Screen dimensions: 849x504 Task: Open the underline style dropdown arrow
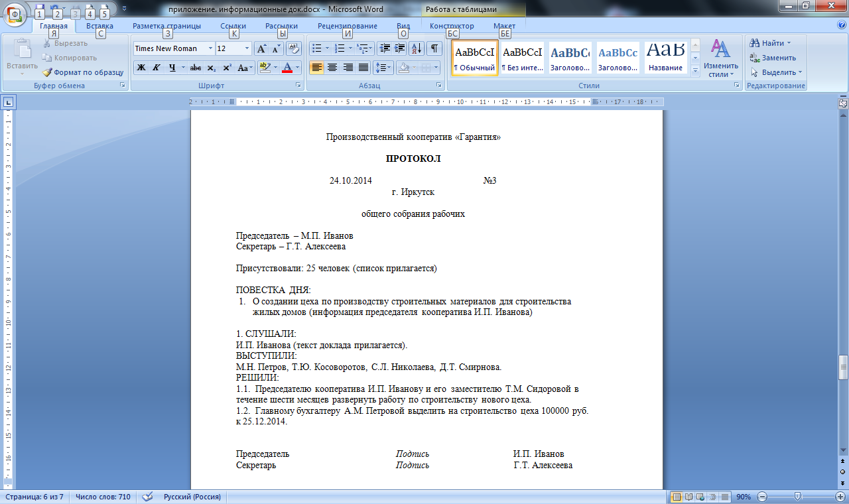tap(183, 68)
